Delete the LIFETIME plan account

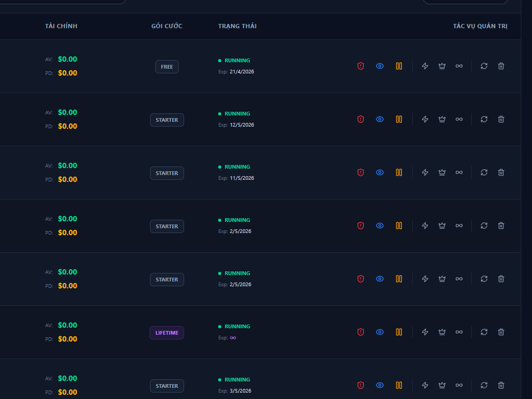[501, 332]
